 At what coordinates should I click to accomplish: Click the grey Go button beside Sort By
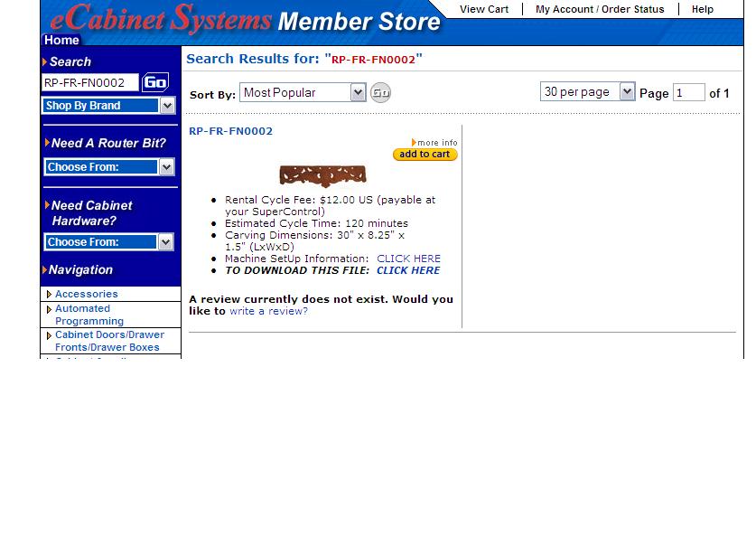pyautogui.click(x=380, y=92)
